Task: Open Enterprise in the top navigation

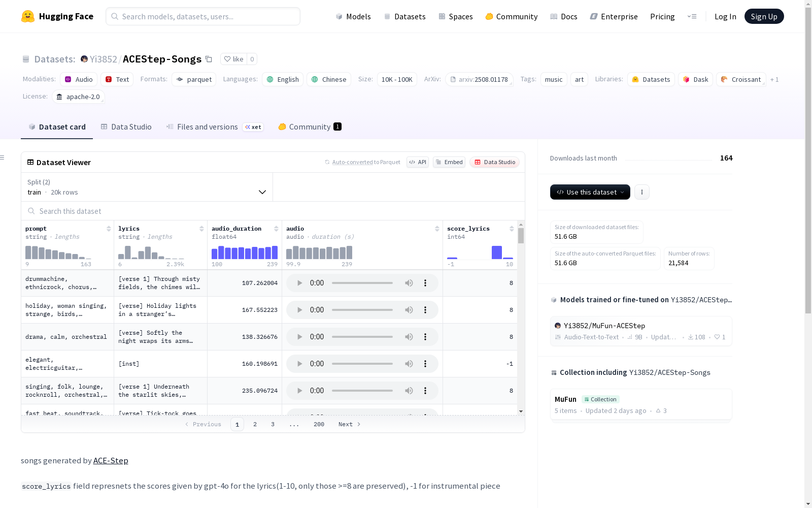Action: [614, 16]
